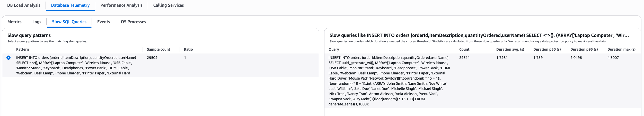Click the Ratio column header
This screenshot has width=644, height=116.
[188, 49]
